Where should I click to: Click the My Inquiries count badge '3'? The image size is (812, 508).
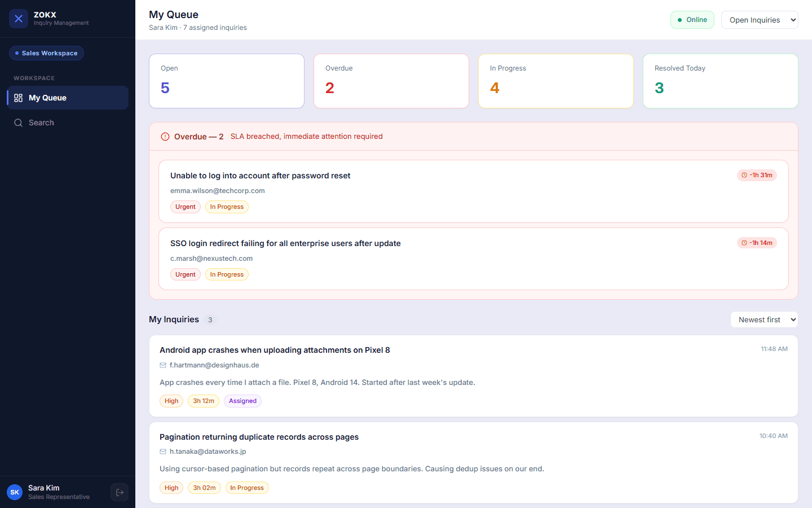coord(210,319)
